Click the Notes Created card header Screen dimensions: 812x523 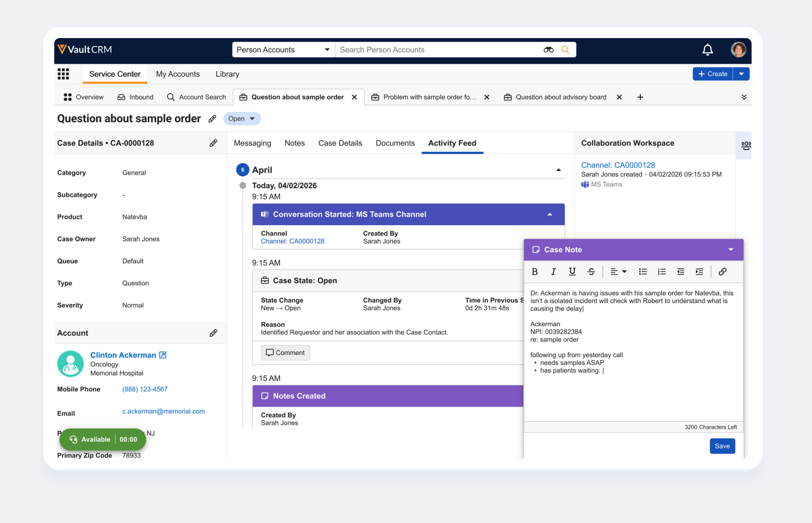(x=388, y=396)
